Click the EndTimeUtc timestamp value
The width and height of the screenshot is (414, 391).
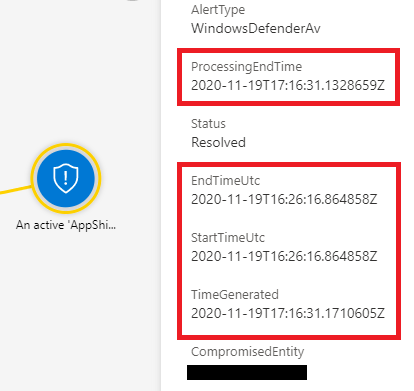pos(284,199)
